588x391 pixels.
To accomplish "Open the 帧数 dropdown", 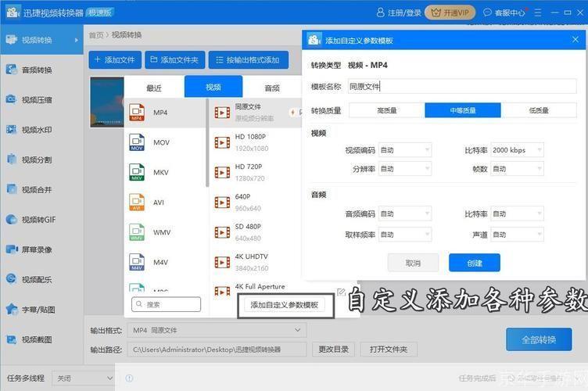I will tap(517, 169).
